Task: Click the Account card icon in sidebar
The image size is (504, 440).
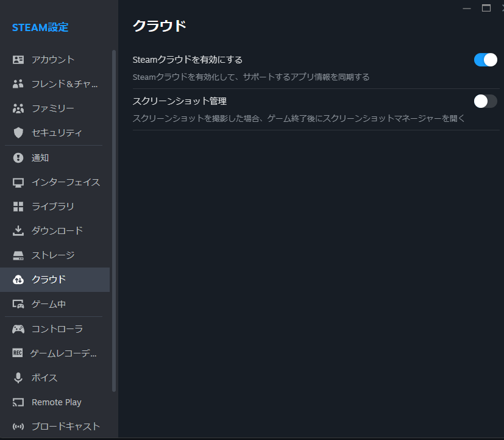Action: [x=18, y=60]
